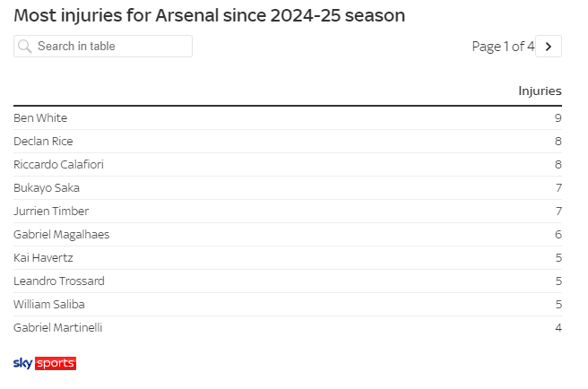This screenshot has width=588, height=389.
Task: Click the Bukayo Saka name
Action: point(47,188)
